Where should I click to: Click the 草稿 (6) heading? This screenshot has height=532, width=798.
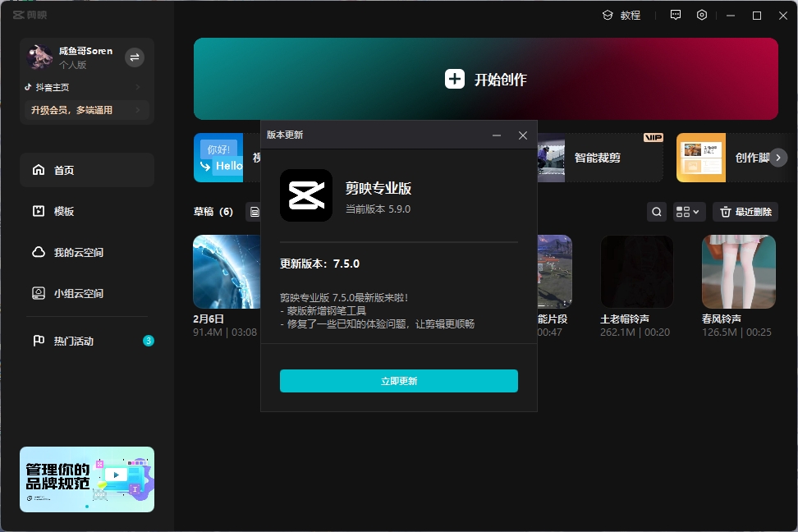[x=213, y=212]
